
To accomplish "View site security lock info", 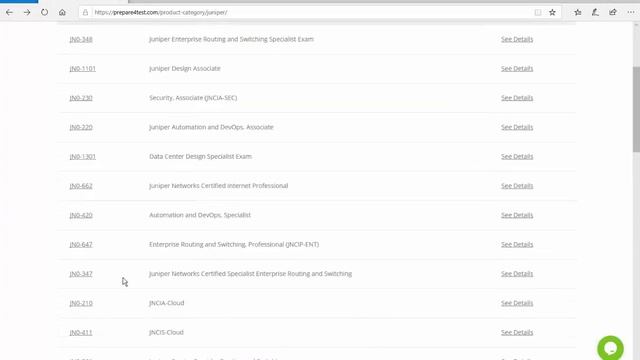I will tap(85, 12).
